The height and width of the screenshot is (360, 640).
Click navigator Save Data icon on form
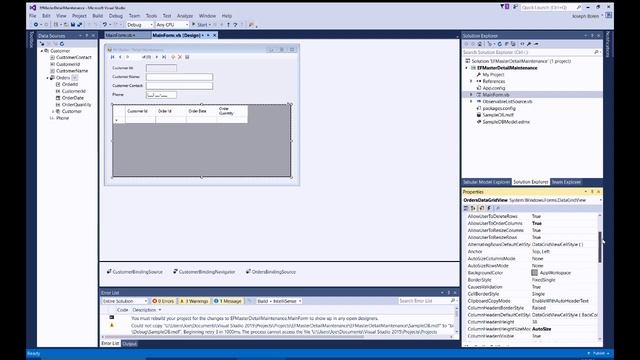[187, 57]
